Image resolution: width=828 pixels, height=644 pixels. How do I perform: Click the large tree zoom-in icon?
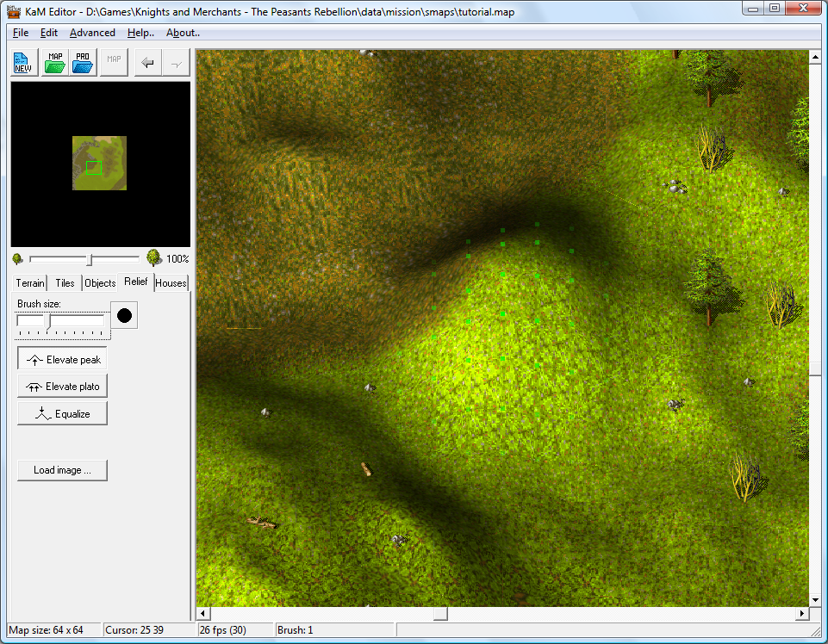[x=154, y=257]
